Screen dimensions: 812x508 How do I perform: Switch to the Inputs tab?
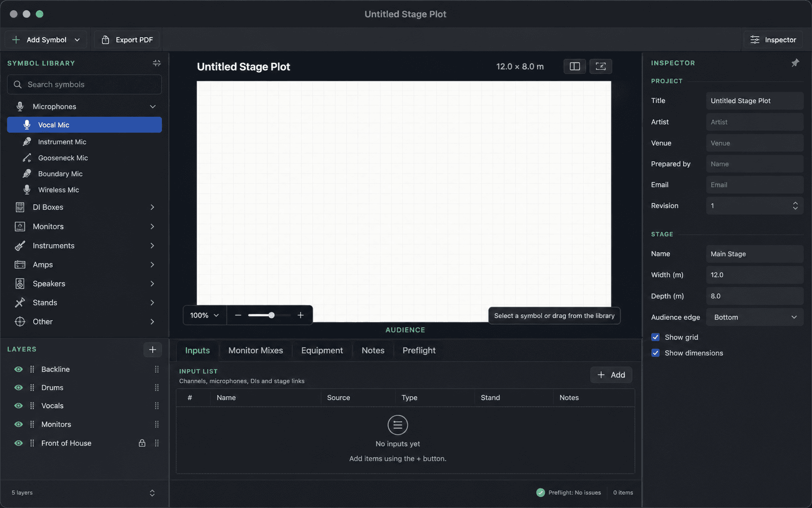[198, 350]
